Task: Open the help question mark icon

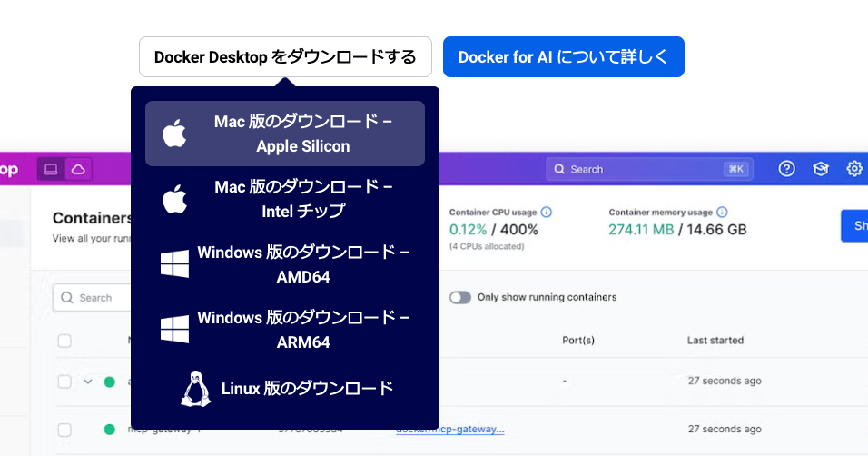Action: [x=787, y=169]
